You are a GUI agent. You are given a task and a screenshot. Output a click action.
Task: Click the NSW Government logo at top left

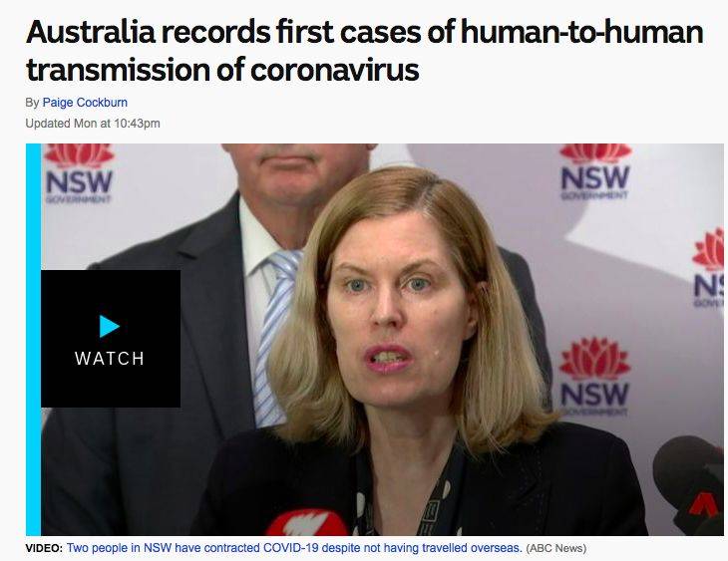[x=79, y=174]
